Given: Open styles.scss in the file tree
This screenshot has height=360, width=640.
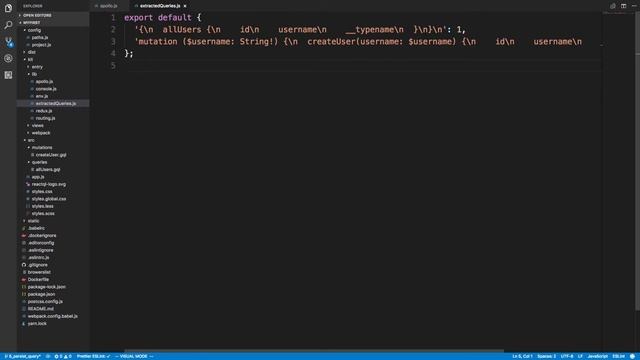Looking at the screenshot, I should click(x=43, y=213).
